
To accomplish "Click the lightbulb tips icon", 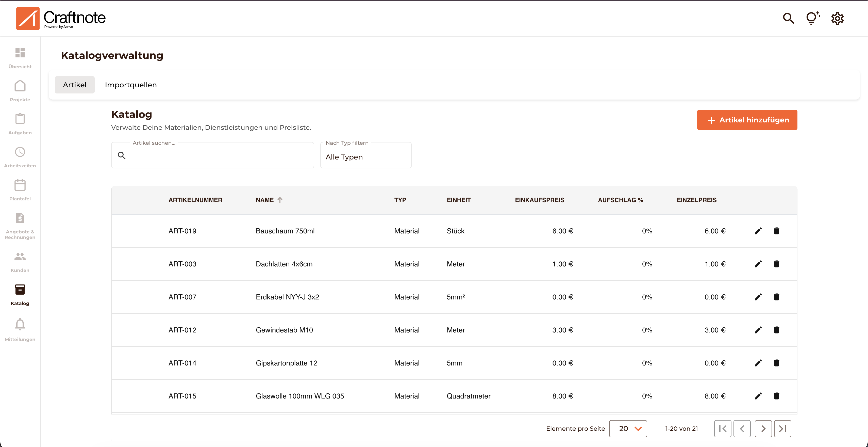I will (812, 18).
